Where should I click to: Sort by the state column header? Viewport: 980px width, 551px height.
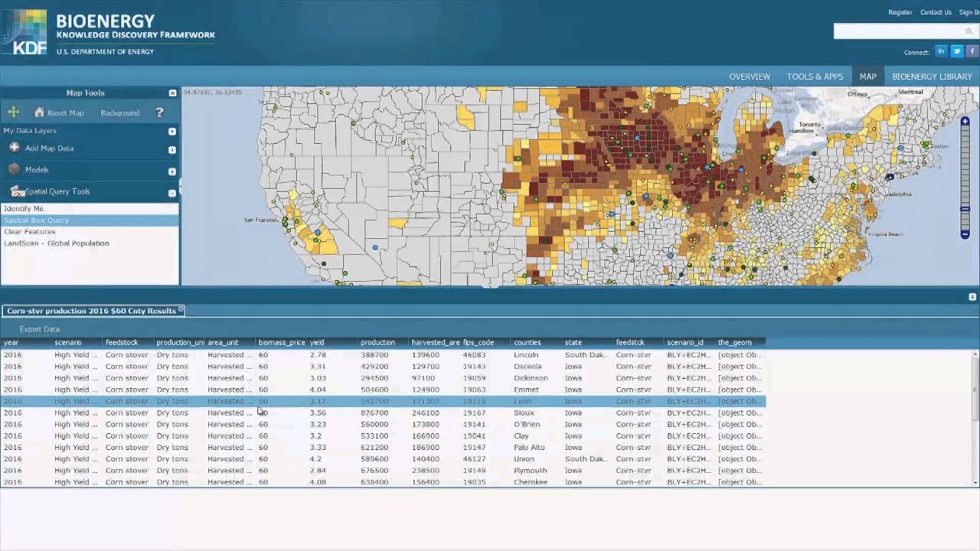pyautogui.click(x=588, y=342)
